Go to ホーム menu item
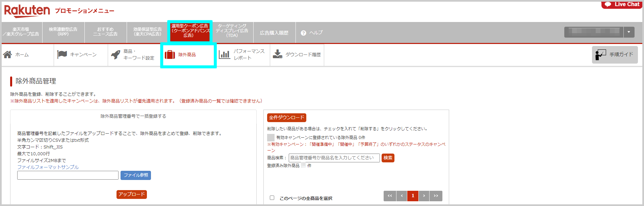This screenshot has width=644, height=206. click(x=22, y=54)
